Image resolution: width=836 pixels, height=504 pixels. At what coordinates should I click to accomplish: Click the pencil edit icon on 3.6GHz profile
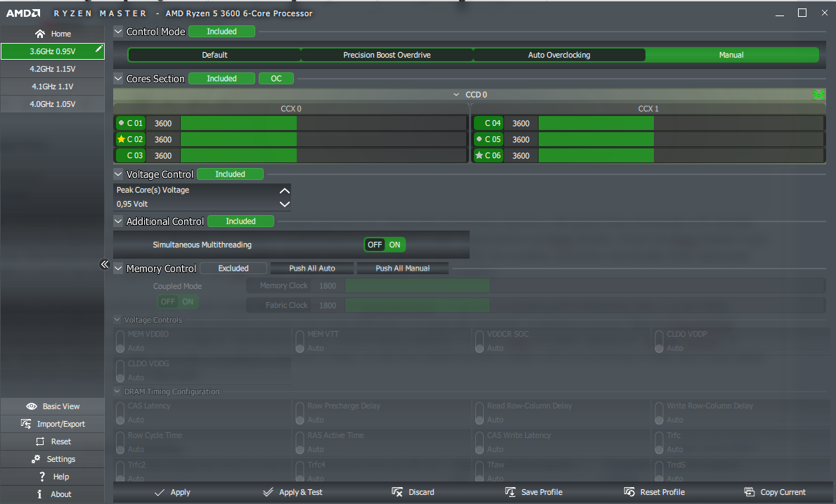point(98,49)
